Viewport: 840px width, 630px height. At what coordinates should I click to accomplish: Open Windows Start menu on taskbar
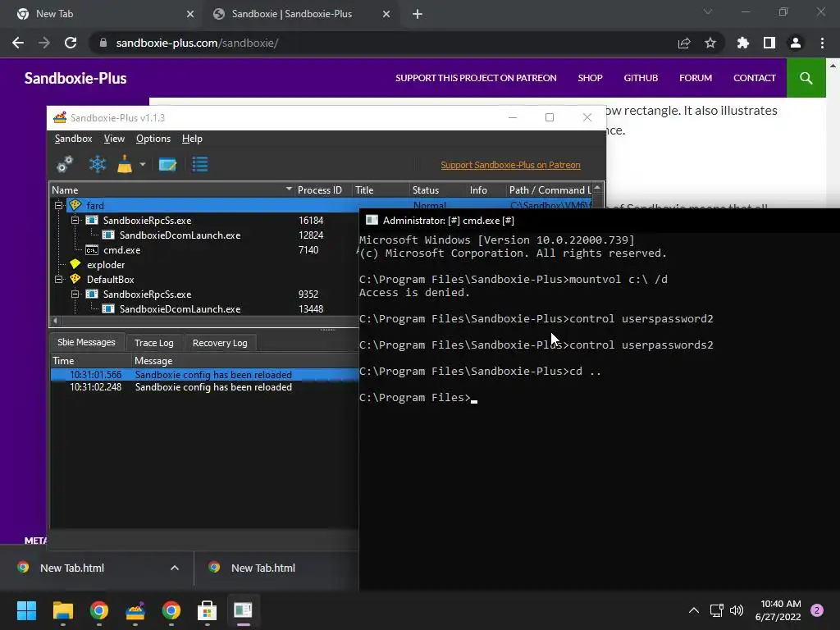[26, 610]
